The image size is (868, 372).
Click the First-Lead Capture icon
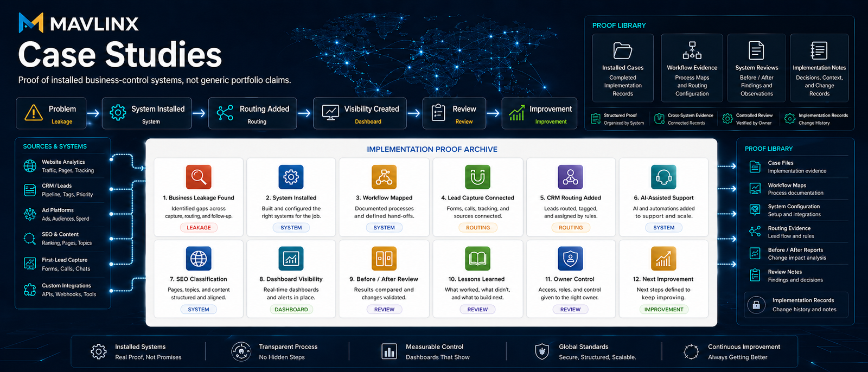pos(30,264)
